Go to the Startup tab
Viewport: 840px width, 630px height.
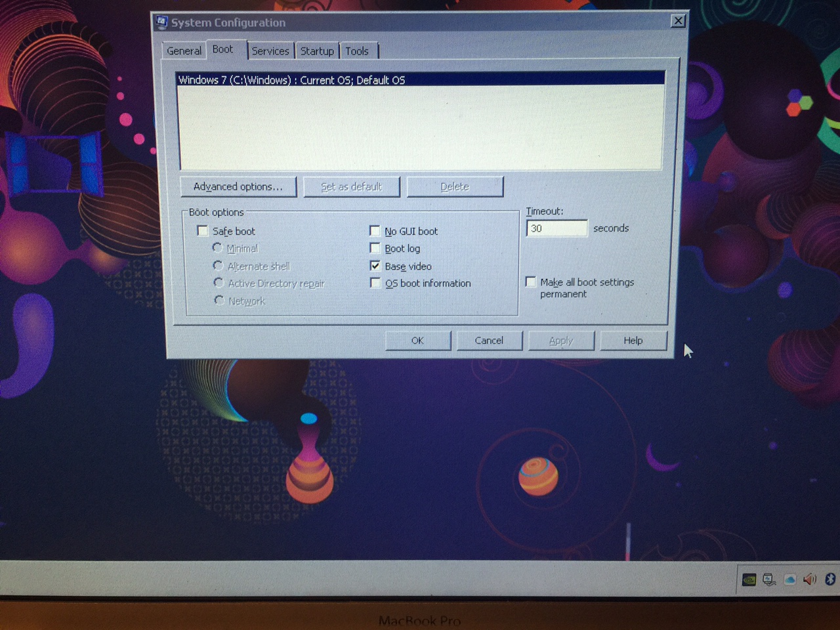click(317, 51)
